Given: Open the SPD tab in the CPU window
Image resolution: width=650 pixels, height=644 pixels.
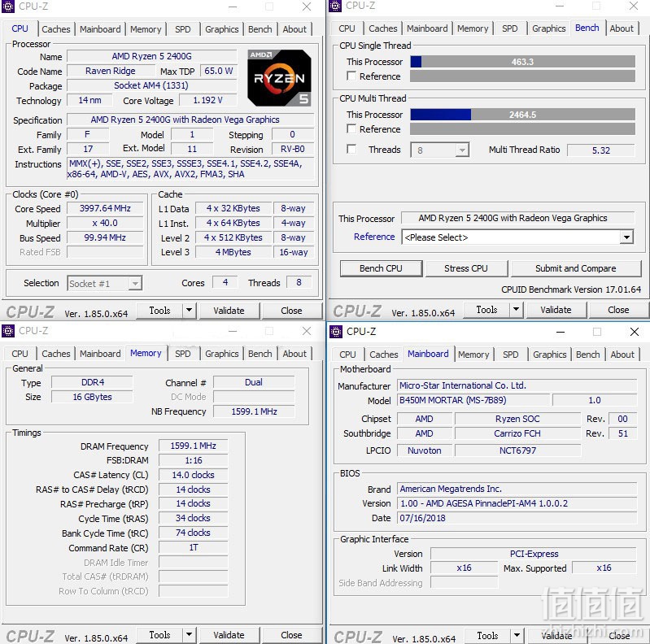Looking at the screenshot, I should (183, 29).
